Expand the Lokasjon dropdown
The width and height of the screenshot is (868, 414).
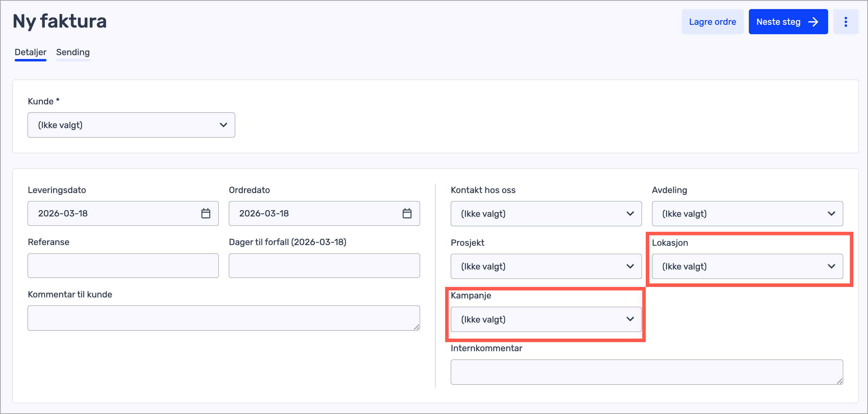click(747, 266)
